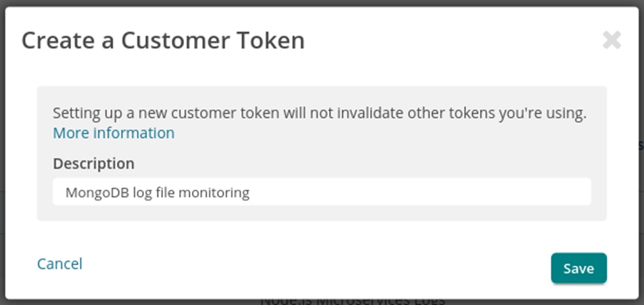Click the Node.js Microservices Logs text behind dialog
644x305 pixels.
[x=351, y=300]
